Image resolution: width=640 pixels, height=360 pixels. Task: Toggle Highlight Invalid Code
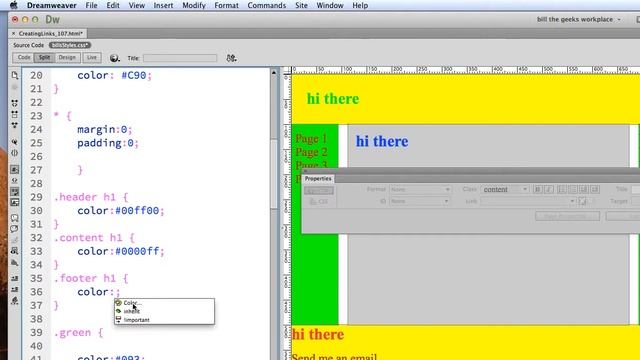pyautogui.click(x=15, y=180)
